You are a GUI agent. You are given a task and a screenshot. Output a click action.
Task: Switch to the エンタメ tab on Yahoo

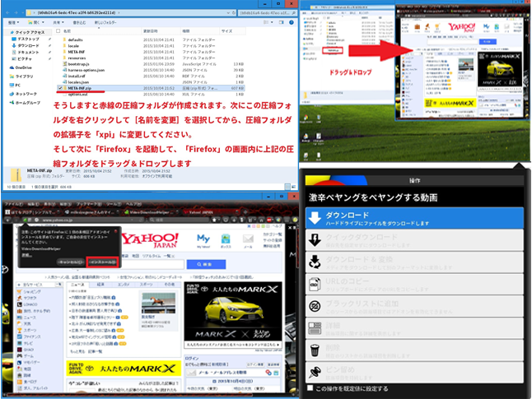[124, 285]
